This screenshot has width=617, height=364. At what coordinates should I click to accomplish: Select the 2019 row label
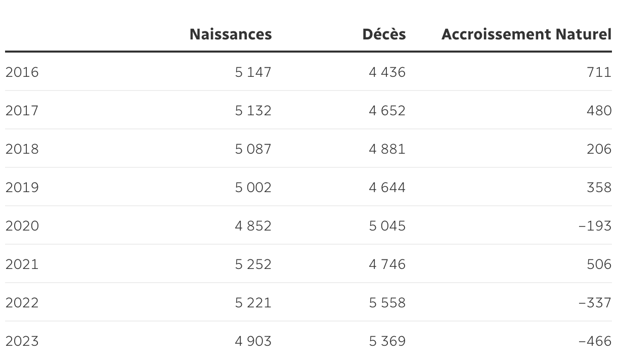(x=22, y=188)
